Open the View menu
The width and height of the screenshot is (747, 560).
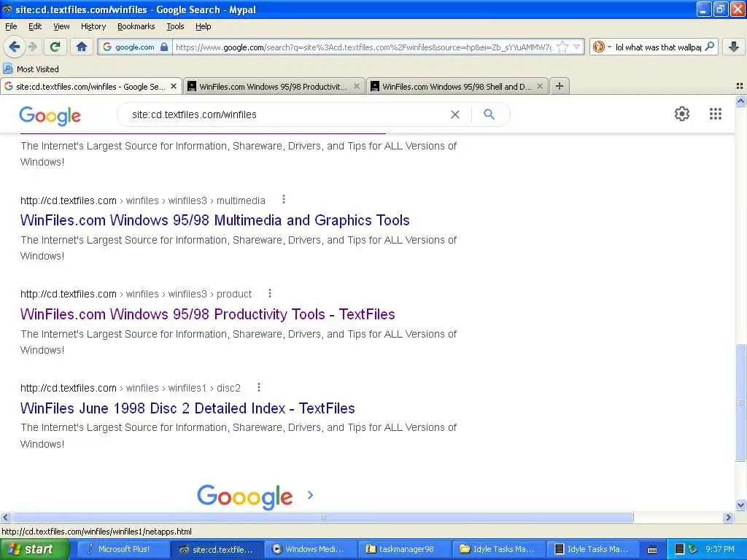[x=61, y=26]
